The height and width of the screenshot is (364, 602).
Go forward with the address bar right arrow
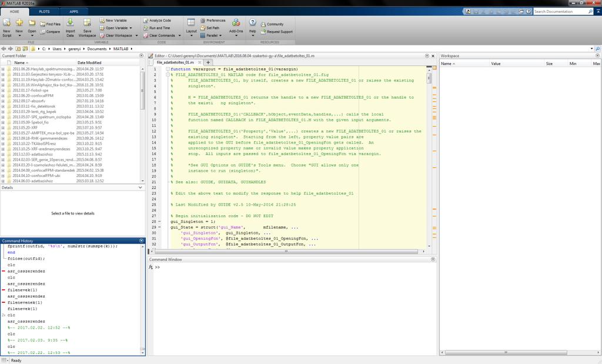click(x=11, y=49)
